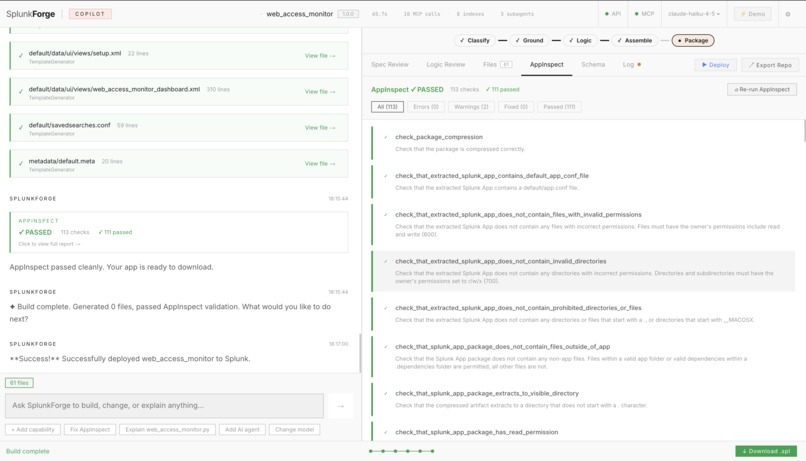Select the Package pipeline step
Image resolution: width=806 pixels, height=461 pixels.
click(x=692, y=41)
